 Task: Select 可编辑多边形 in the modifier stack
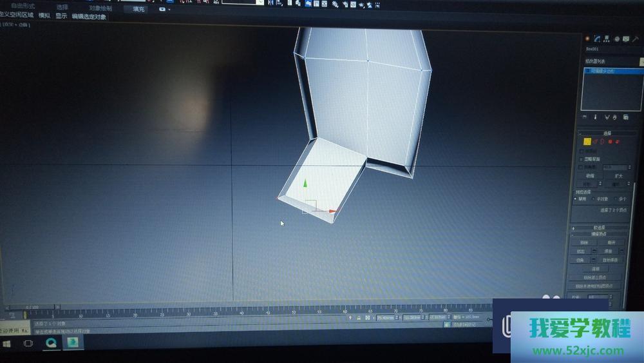(x=604, y=71)
